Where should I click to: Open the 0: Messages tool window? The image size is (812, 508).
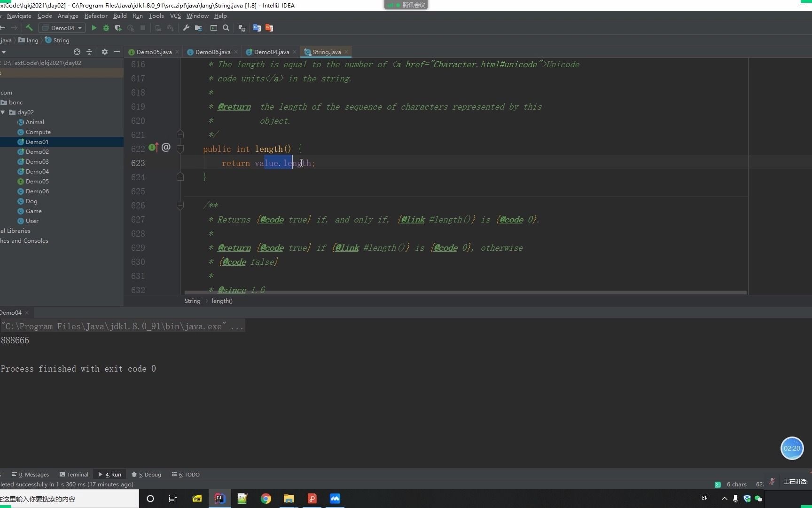point(30,475)
